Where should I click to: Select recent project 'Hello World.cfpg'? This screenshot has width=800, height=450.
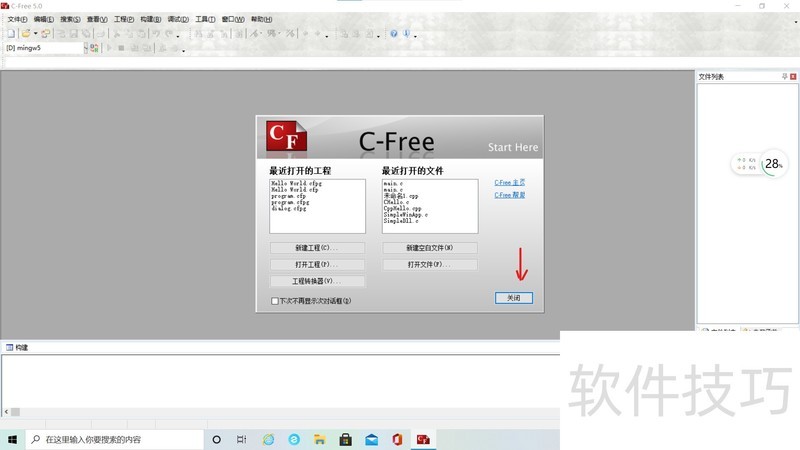tap(296, 183)
